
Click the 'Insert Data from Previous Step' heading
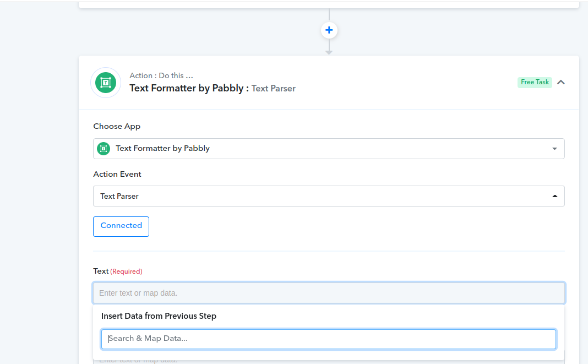point(159,316)
